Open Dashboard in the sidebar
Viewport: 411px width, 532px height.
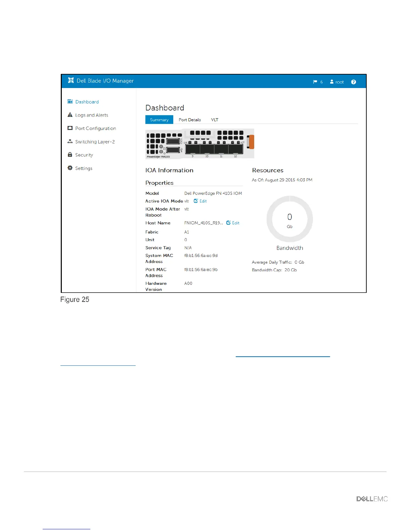(x=87, y=102)
